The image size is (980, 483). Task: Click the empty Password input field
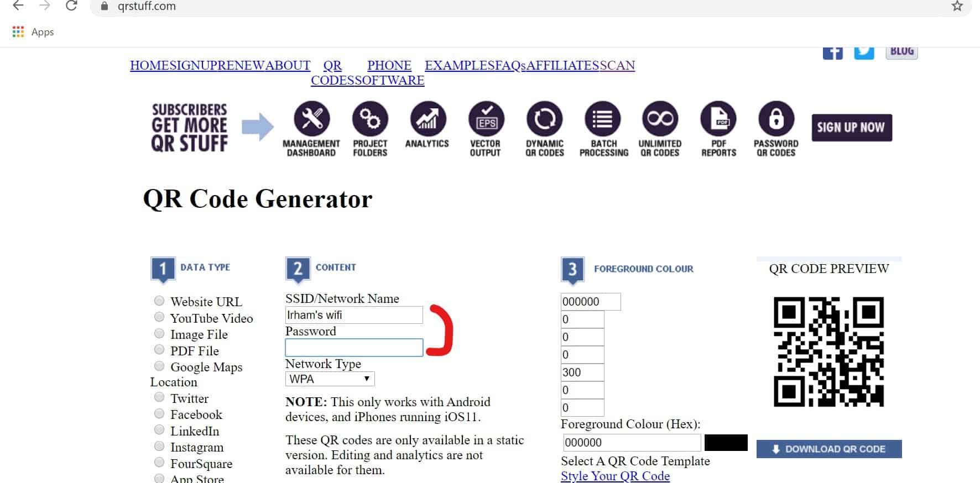[x=354, y=348]
